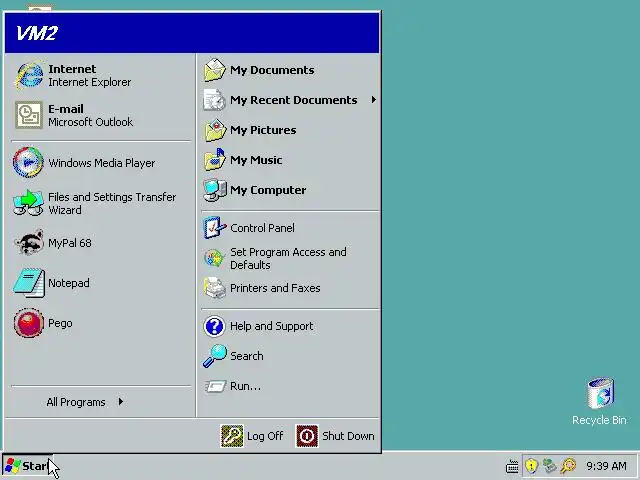Open the Printers and Faxes icon
640x480 pixels.
pos(215,288)
